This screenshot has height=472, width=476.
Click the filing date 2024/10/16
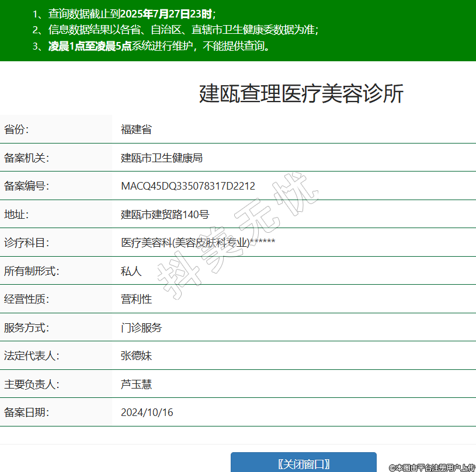(147, 412)
